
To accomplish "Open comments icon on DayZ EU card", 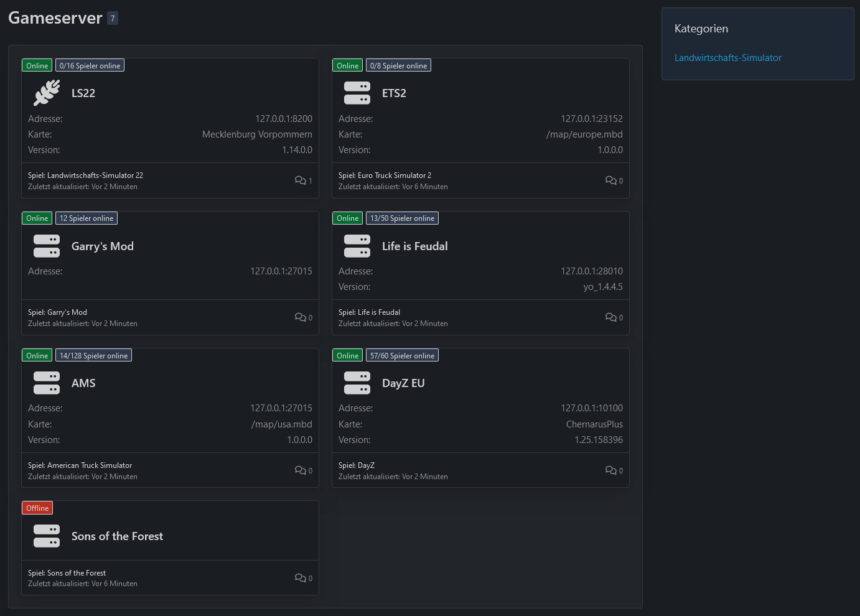I will tap(611, 470).
